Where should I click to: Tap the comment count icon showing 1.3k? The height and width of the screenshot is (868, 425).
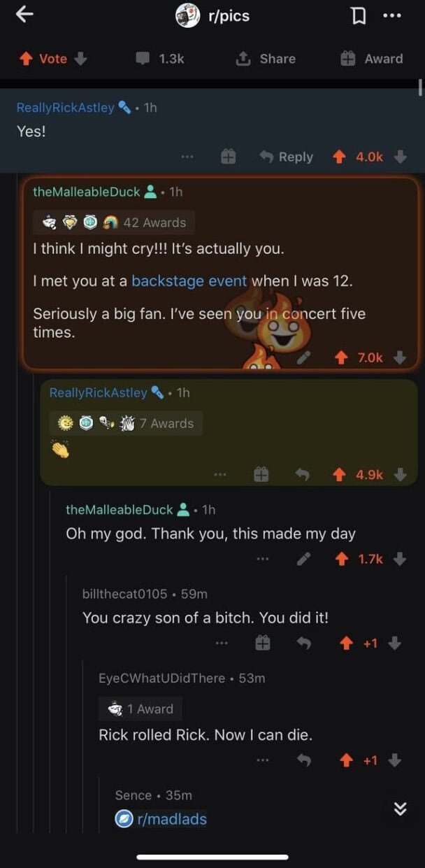coord(142,59)
